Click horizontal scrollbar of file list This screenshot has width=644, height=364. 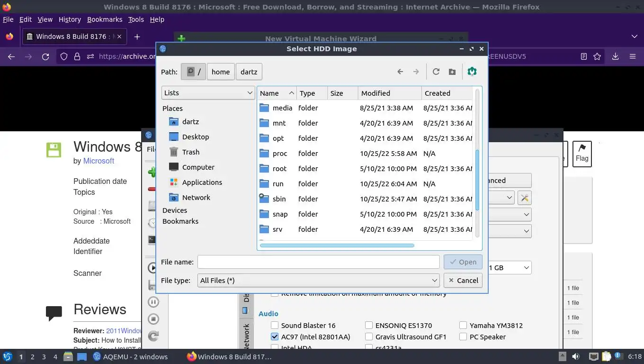pyautogui.click(x=337, y=246)
